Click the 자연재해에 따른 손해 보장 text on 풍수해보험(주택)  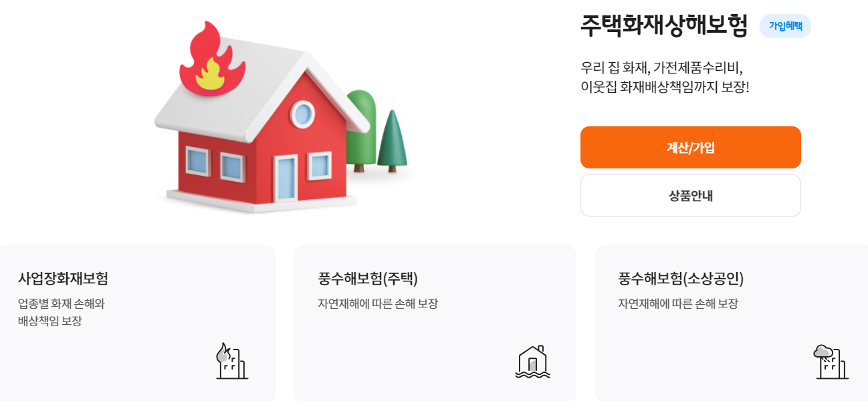(x=378, y=302)
